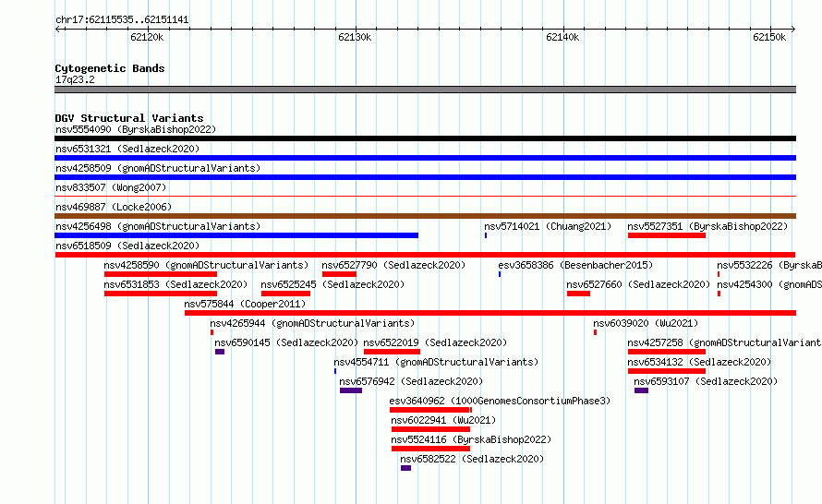The width and height of the screenshot is (822, 504).
Task: Click the DGV Structural Variants track title
Action: (129, 118)
